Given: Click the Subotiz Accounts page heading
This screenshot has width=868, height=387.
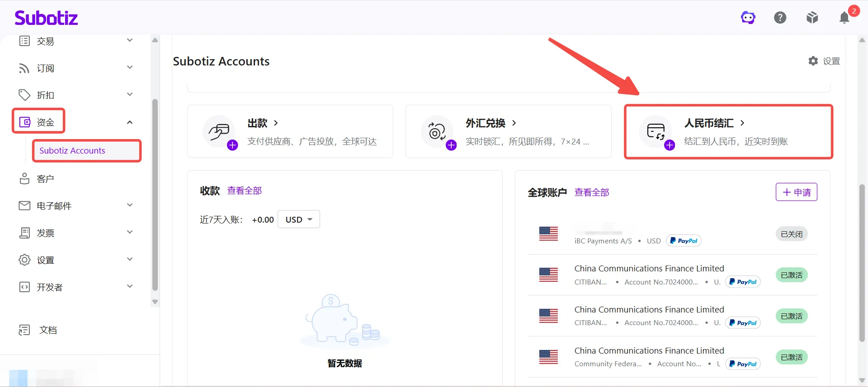Looking at the screenshot, I should (x=221, y=61).
